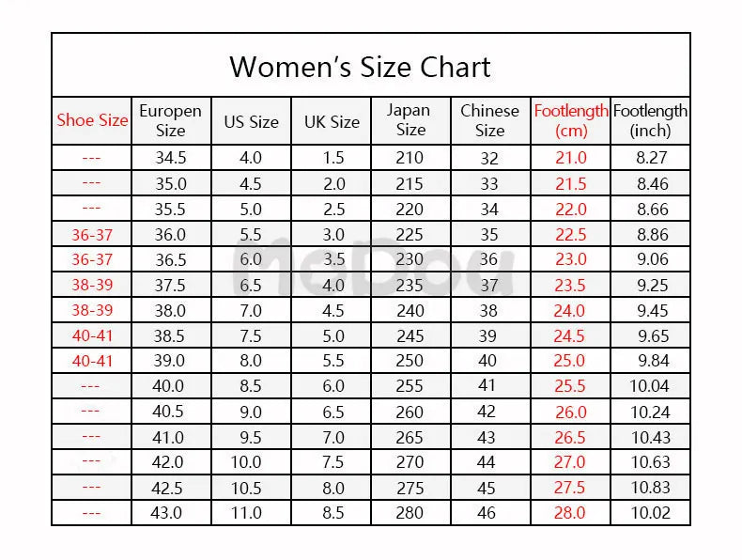Select the Shoe Size column header

92,120
